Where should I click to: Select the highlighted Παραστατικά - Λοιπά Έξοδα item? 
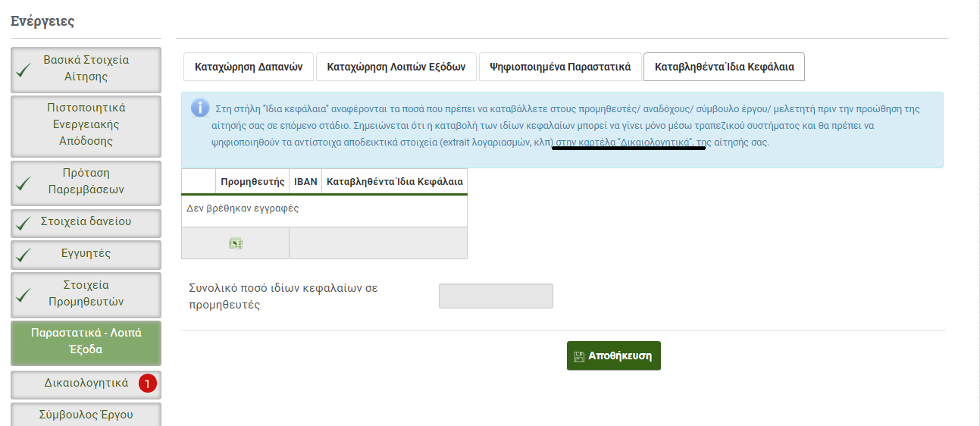tap(86, 341)
